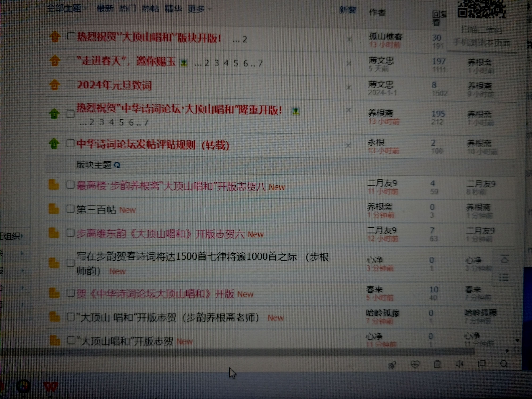
Task: Click the split-window icon in browser status bar
Action: 481,364
